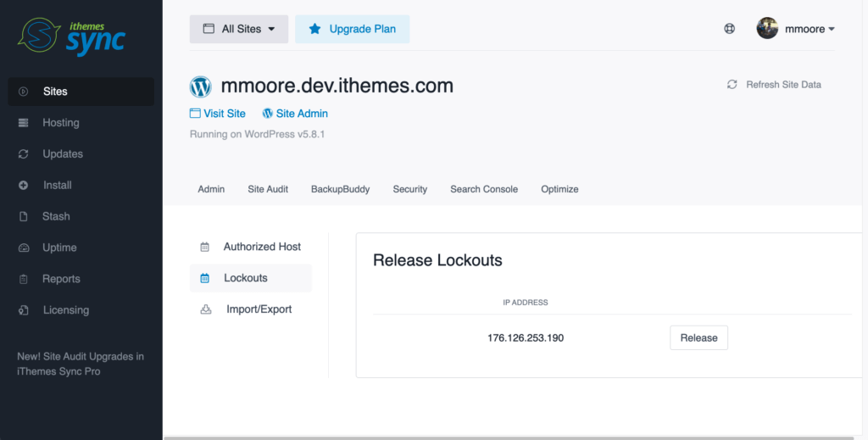Viewport: 868px width, 440px height.
Task: Open the mmoore account dropdown caret
Action: pyautogui.click(x=831, y=30)
